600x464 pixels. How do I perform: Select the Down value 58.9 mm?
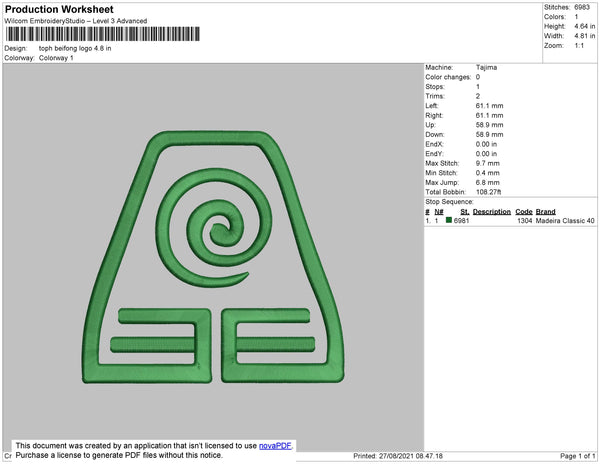click(x=489, y=134)
